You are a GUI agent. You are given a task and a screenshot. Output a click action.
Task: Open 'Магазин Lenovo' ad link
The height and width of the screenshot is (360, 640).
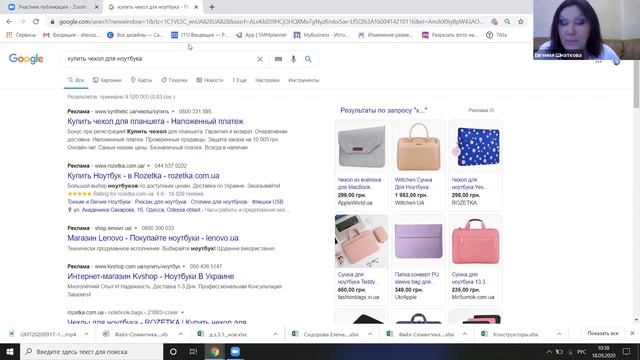point(153,238)
